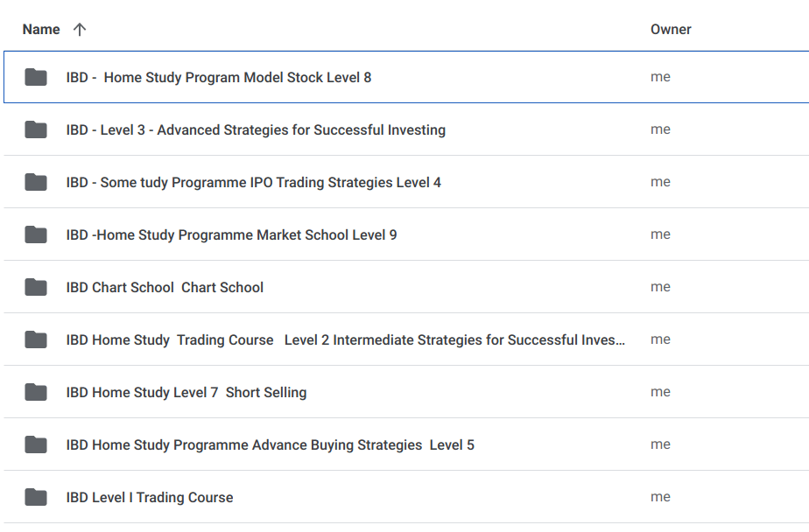This screenshot has height=532, width=809.
Task: Click the folder icon for Market School Level 9
Action: (x=35, y=234)
